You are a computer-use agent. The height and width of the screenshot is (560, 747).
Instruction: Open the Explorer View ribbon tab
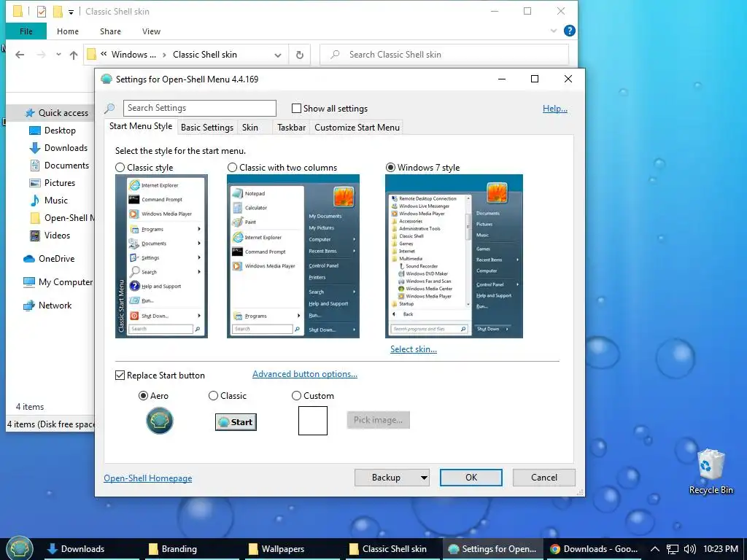click(151, 31)
